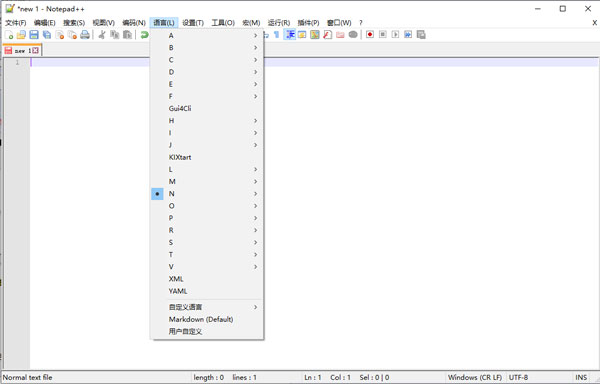Open the 设置(T) menu

tap(193, 23)
